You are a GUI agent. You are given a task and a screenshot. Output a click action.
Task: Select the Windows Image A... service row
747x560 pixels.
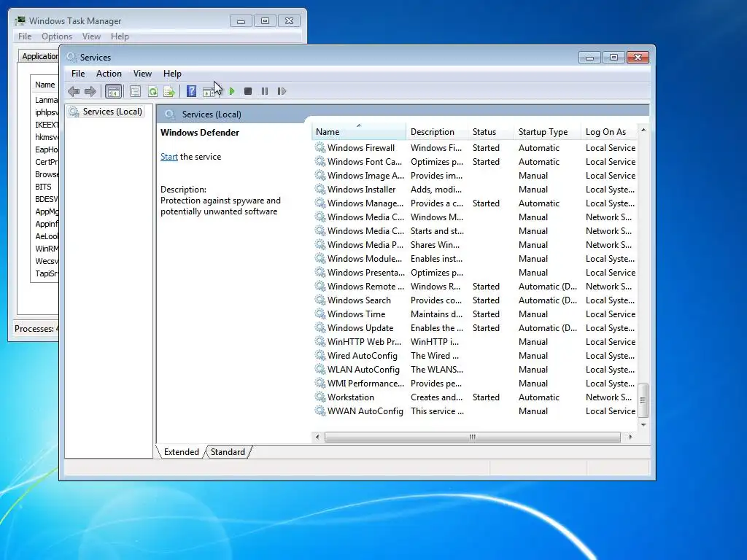pos(475,175)
